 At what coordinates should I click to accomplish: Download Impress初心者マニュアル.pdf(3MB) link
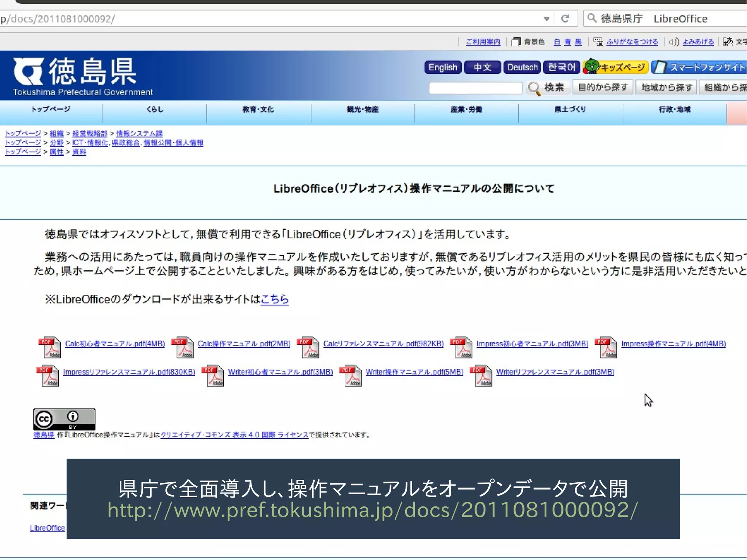coord(532,344)
